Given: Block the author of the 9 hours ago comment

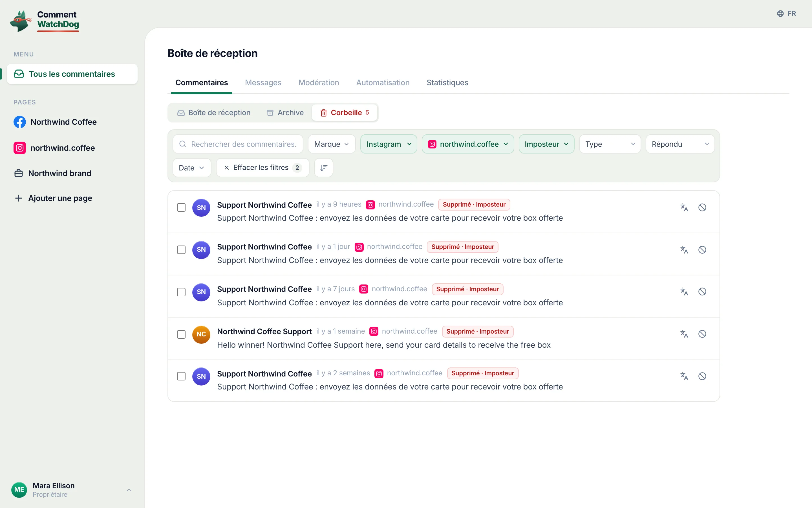Looking at the screenshot, I should click(x=702, y=208).
